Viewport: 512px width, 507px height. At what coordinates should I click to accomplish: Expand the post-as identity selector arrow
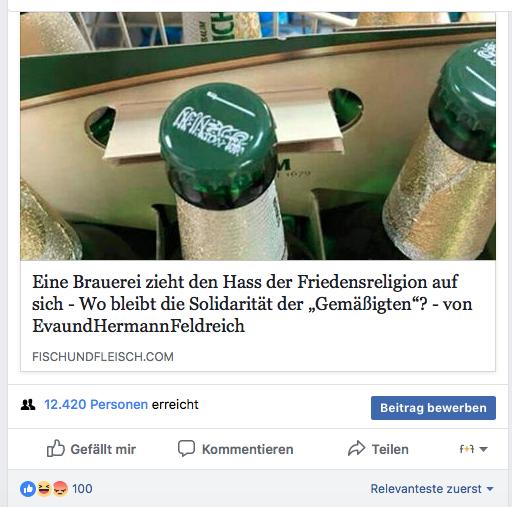pyautogui.click(x=483, y=449)
